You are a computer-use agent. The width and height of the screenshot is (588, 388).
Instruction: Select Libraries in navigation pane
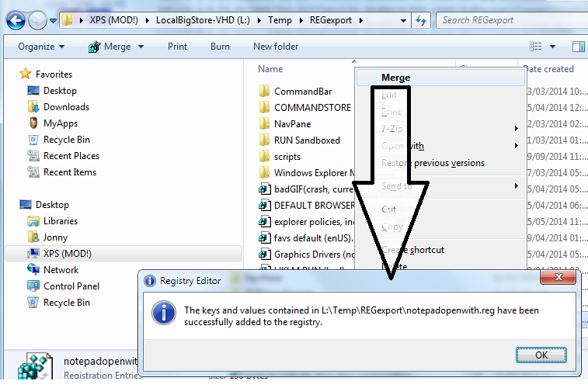53,221
